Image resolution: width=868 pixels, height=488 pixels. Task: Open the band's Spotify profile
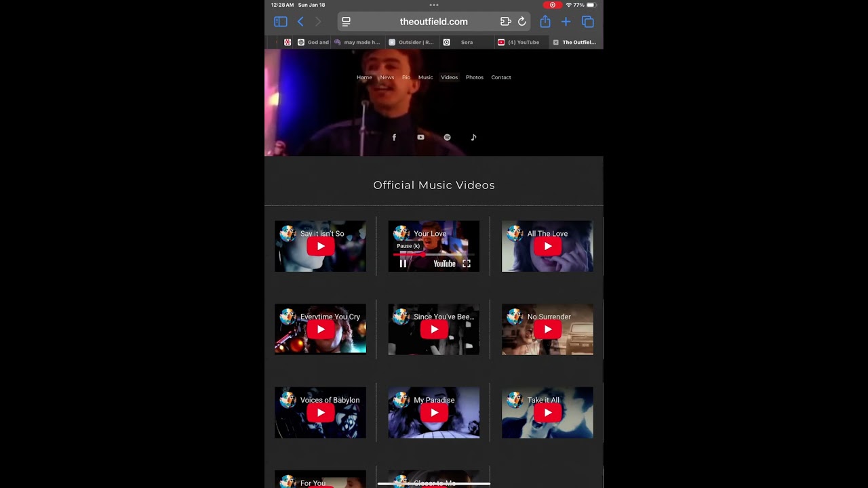447,138
